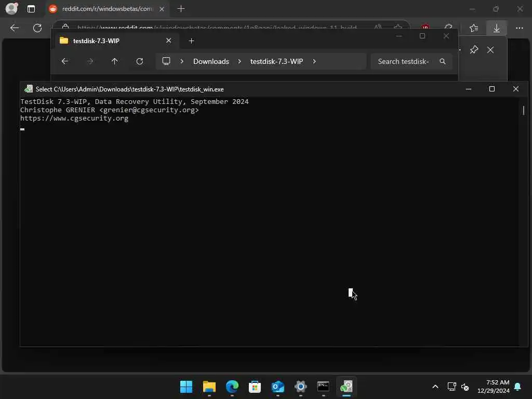
Task: Click the console vertical scrollbar thumb
Action: coord(524,110)
